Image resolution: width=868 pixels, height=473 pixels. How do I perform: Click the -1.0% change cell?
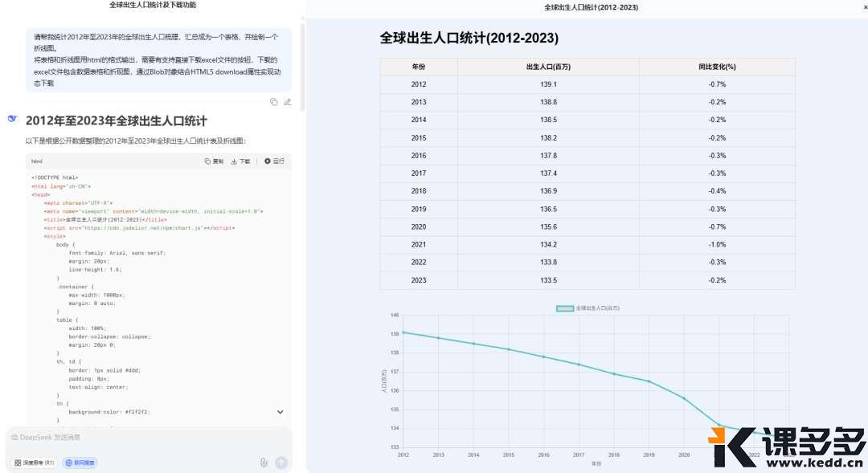[x=717, y=244]
